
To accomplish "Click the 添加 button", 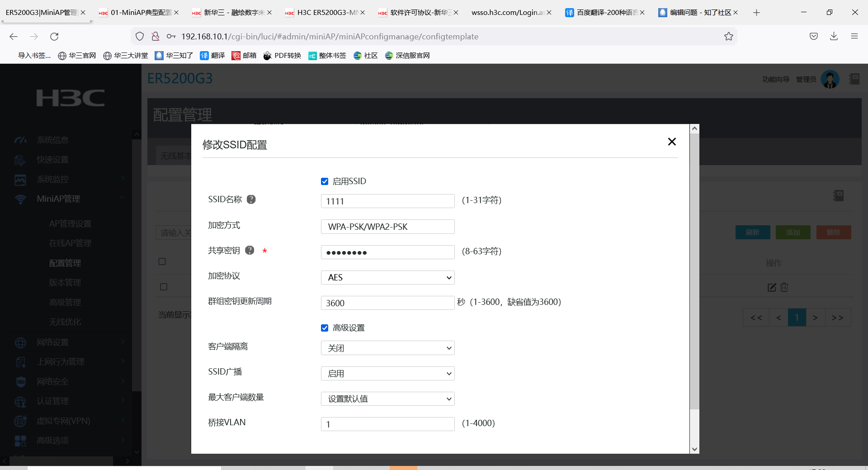I will pos(793,233).
